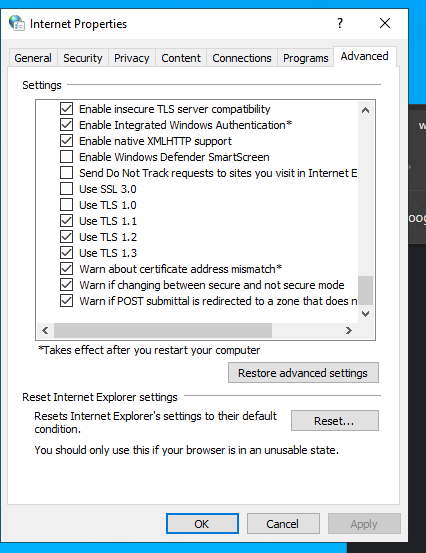426x553 pixels.
Task: Toggle Use TLS 1.3 checkbox
Action: pos(66,253)
